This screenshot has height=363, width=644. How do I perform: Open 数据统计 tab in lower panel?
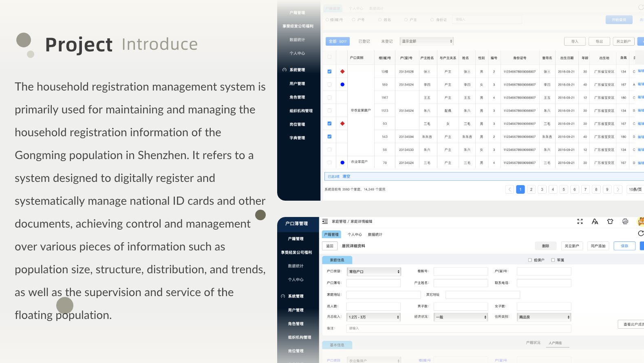375,235
